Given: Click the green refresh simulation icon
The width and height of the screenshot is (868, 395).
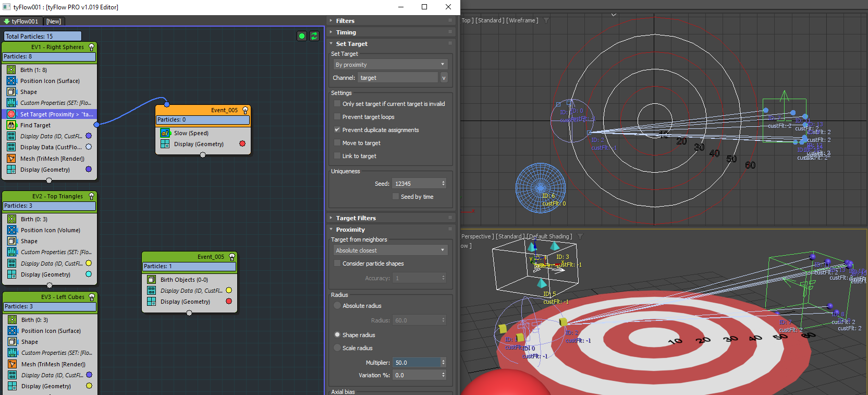Looking at the screenshot, I should click(x=314, y=36).
